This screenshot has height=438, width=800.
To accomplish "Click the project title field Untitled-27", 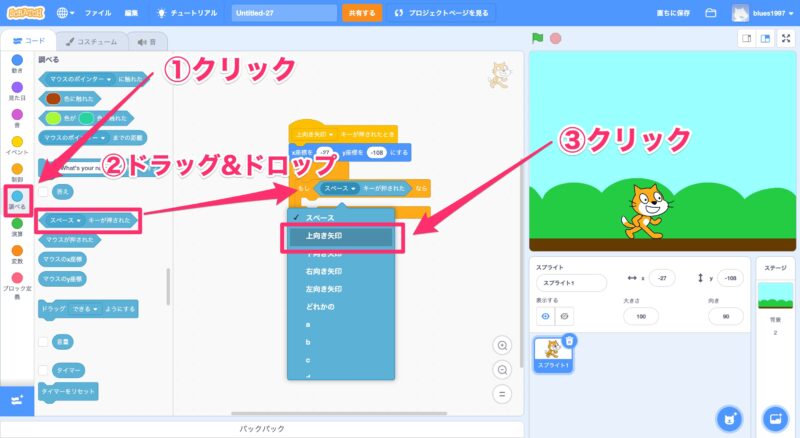I will point(283,13).
